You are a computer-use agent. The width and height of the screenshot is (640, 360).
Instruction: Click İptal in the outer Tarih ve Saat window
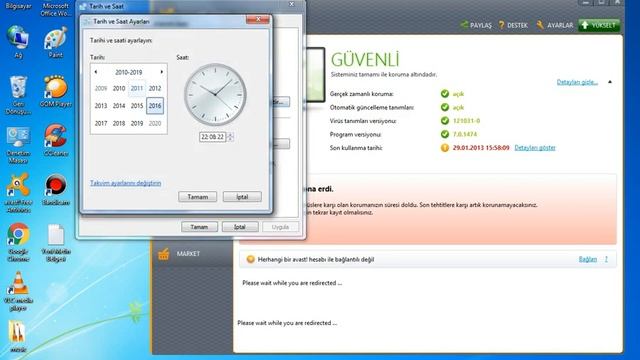(240, 227)
